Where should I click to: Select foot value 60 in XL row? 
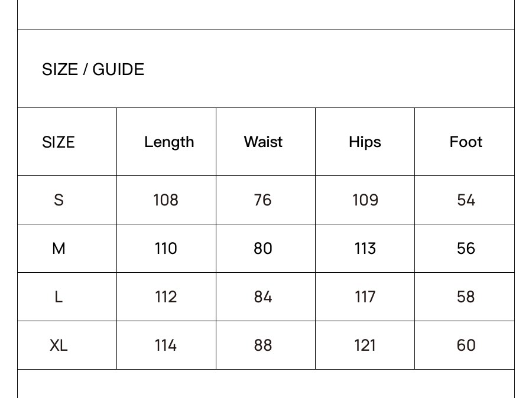[x=466, y=345]
